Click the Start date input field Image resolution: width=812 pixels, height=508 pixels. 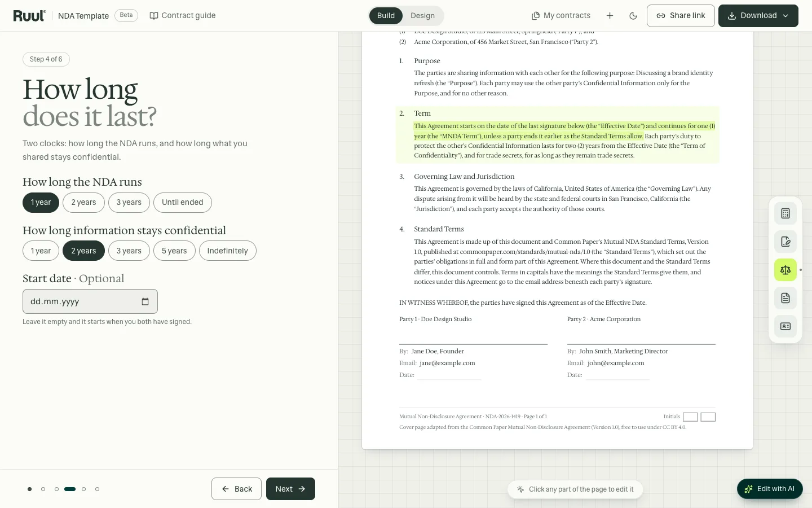(90, 301)
